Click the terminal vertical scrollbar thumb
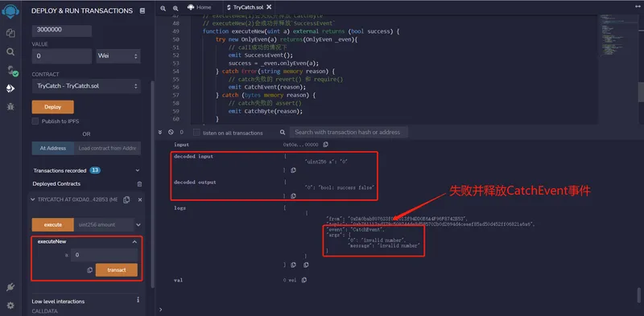Image resolution: width=644 pixels, height=316 pixels. click(x=639, y=294)
